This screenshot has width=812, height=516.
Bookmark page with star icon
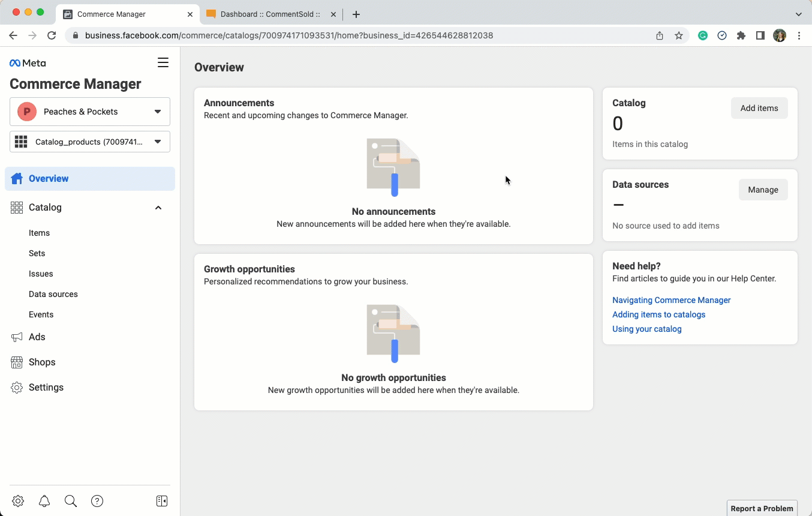pyautogui.click(x=679, y=35)
